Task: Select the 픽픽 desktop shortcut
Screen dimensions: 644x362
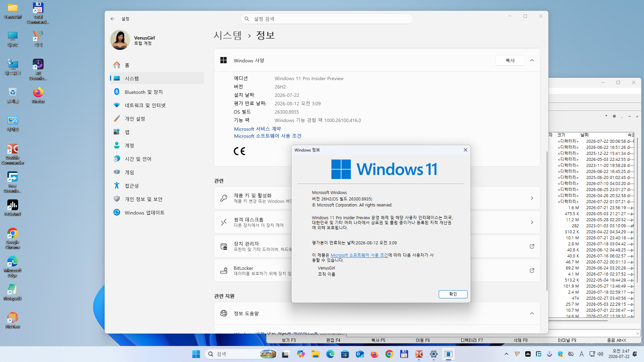Action: (x=38, y=39)
